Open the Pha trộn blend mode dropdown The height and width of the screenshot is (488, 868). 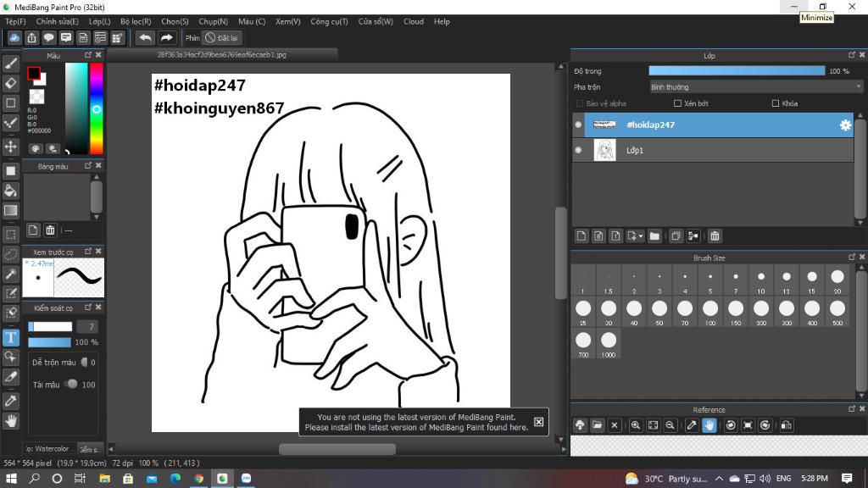point(755,87)
